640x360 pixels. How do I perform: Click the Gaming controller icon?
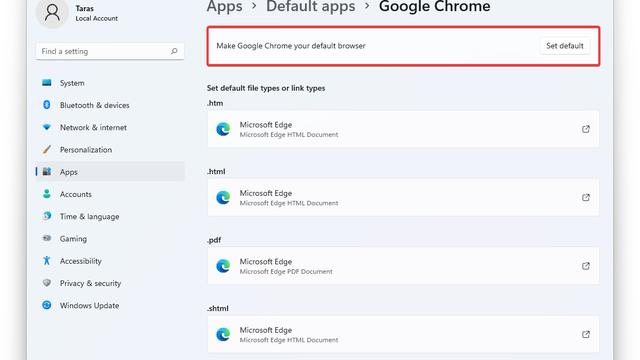coord(47,238)
